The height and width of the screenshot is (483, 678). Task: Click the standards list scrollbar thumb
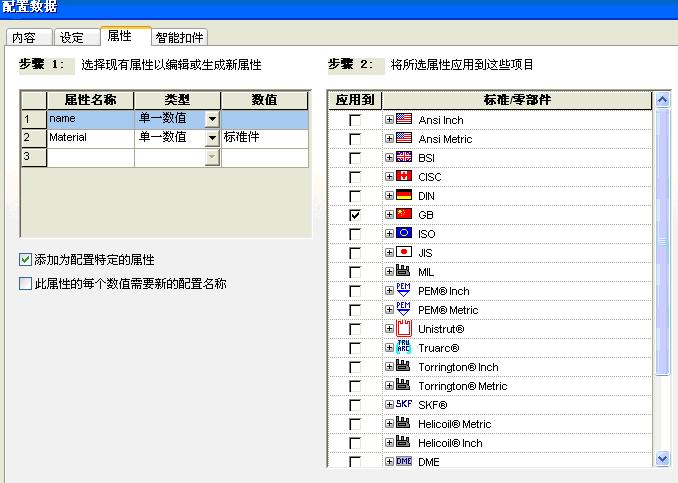(x=662, y=242)
